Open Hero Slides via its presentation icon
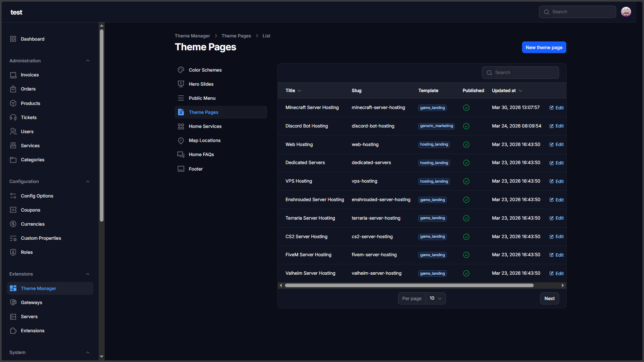 tap(181, 84)
